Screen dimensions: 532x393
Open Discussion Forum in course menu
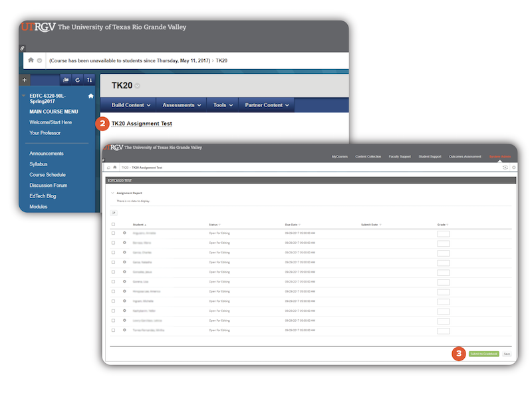(x=48, y=186)
